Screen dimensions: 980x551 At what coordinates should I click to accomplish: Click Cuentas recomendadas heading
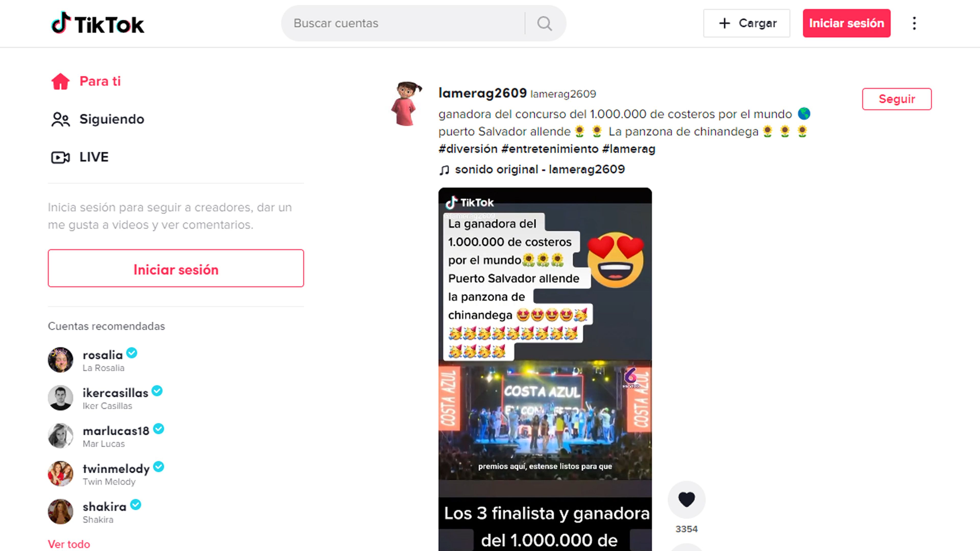[x=106, y=326]
